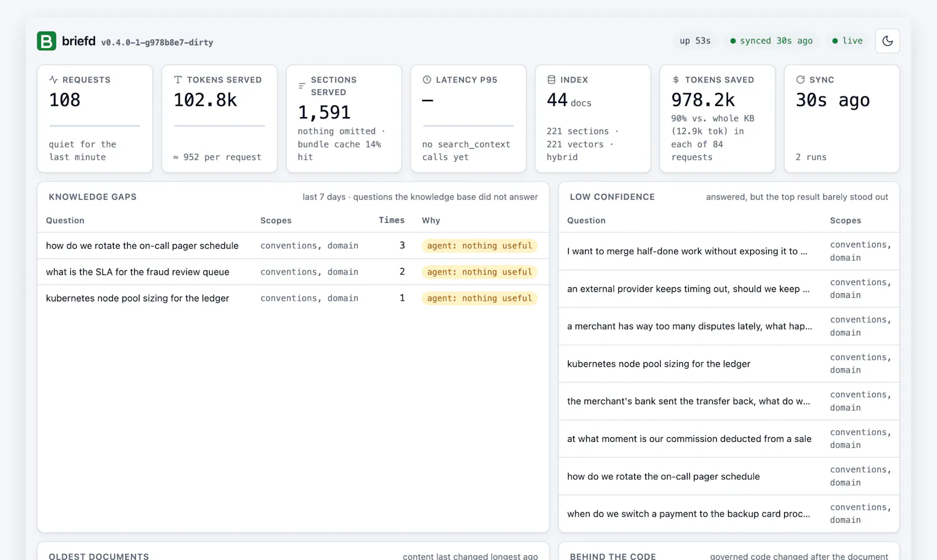
Task: Select 'when do we switch a payment' row
Action: click(x=729, y=514)
